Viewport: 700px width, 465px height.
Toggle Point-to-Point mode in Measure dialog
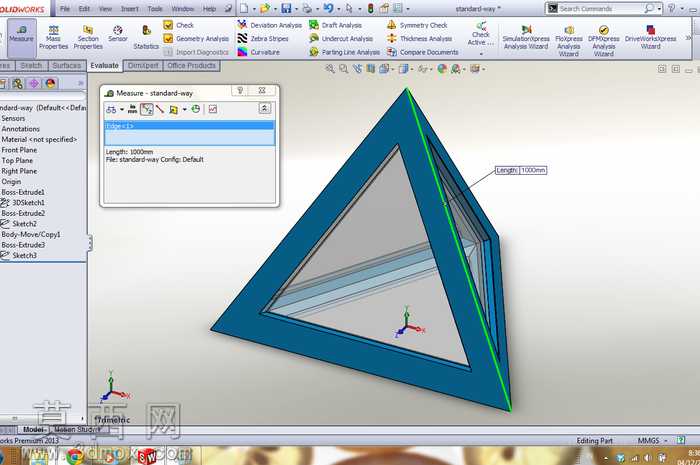point(160,109)
